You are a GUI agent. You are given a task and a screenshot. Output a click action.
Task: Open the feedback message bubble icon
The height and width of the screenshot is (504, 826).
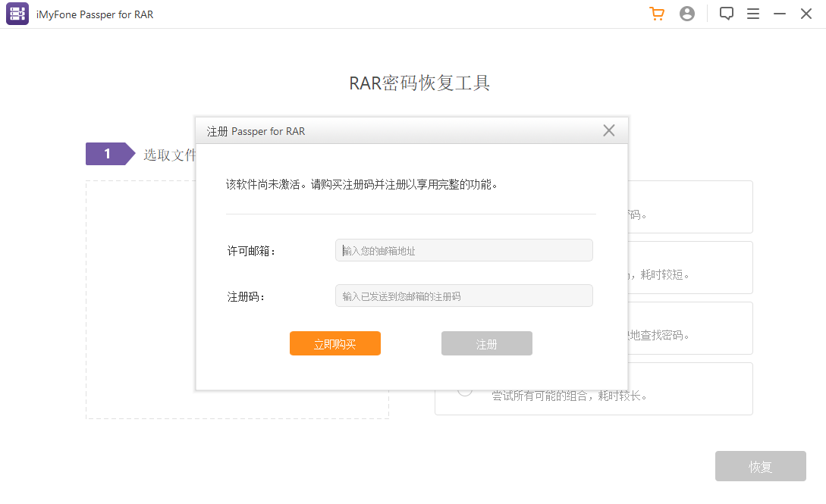pyautogui.click(x=726, y=14)
